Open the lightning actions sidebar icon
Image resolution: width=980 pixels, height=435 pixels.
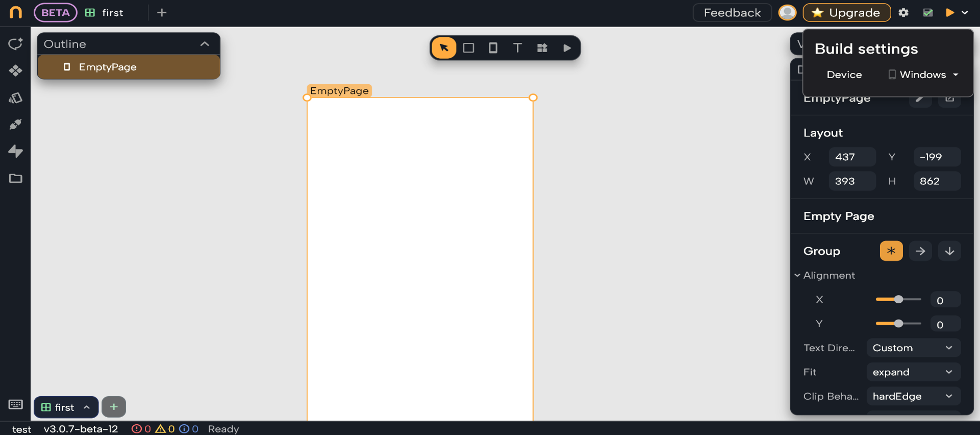[x=15, y=151]
